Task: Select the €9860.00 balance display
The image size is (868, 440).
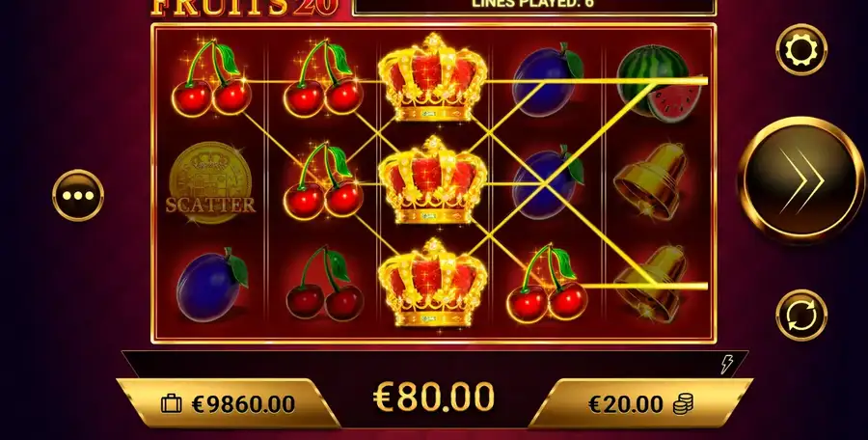Action: (243, 404)
